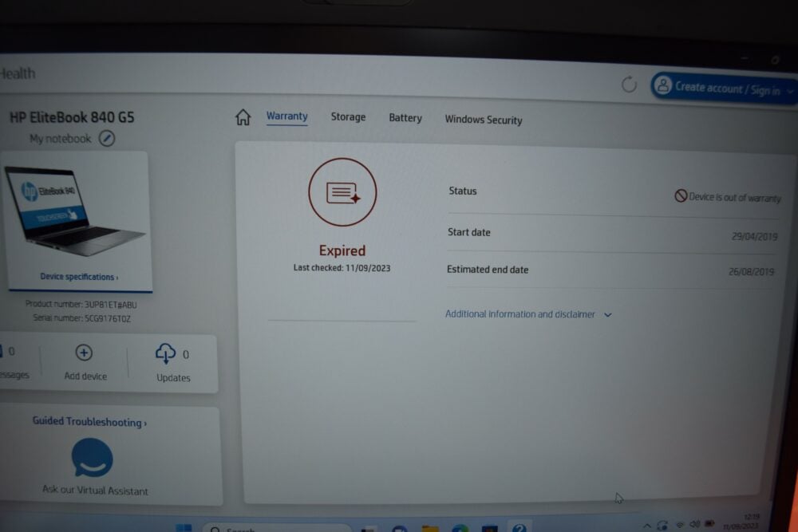Click the Expired warranty certificate icon
The height and width of the screenshot is (532, 798).
(x=342, y=192)
